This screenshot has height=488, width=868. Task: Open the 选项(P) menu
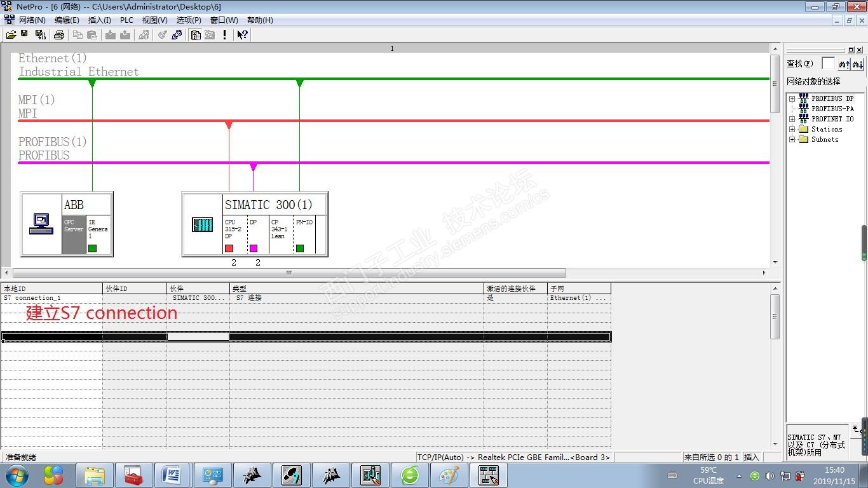(x=189, y=20)
